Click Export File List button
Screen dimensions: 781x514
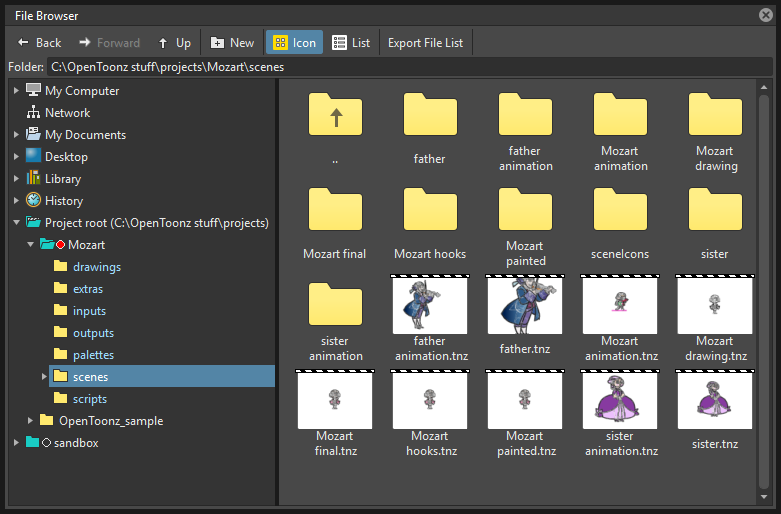(425, 43)
